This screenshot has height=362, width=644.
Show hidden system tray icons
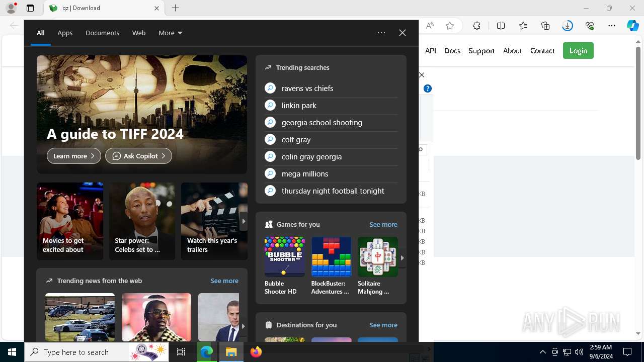point(542,352)
